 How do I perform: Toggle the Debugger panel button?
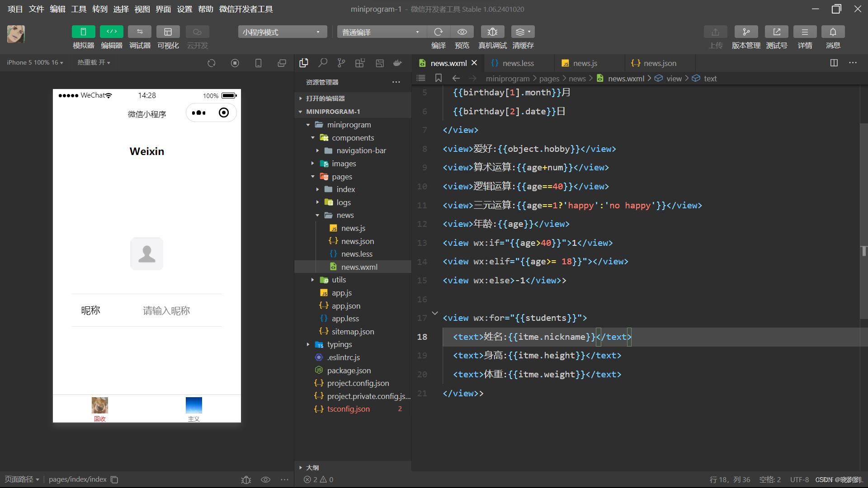[140, 32]
